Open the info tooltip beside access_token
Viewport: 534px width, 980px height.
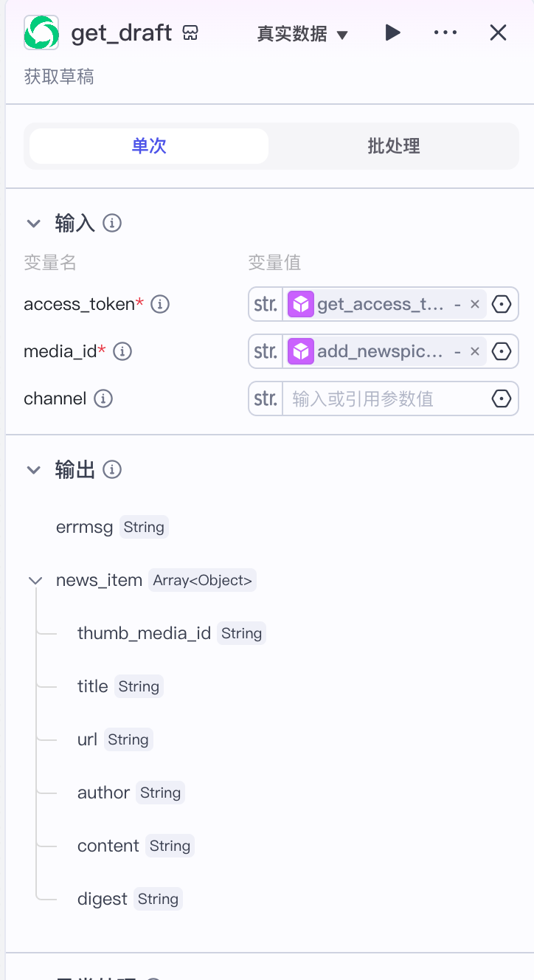160,303
